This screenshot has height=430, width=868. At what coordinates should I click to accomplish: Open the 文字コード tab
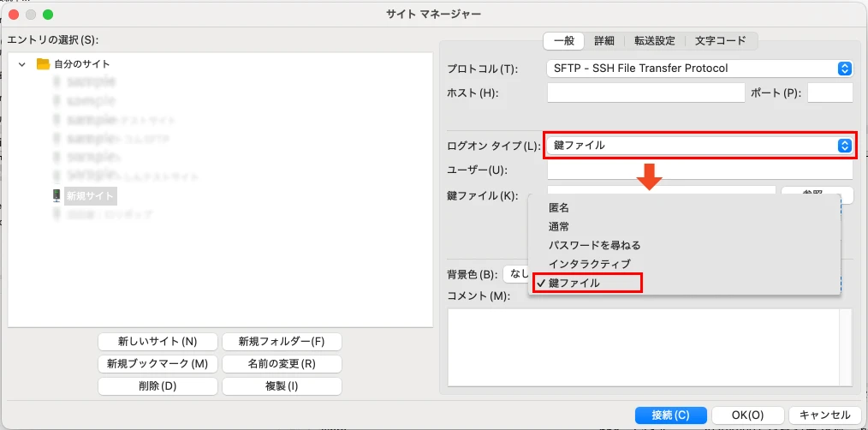720,40
